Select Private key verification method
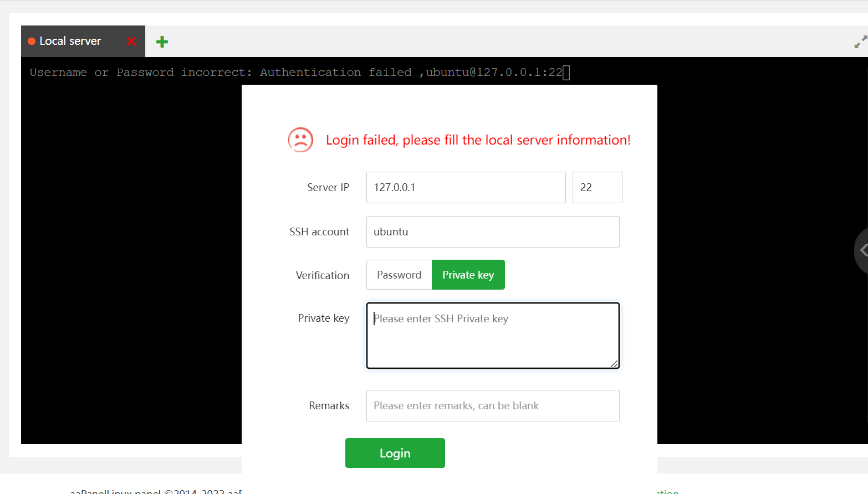 point(468,275)
